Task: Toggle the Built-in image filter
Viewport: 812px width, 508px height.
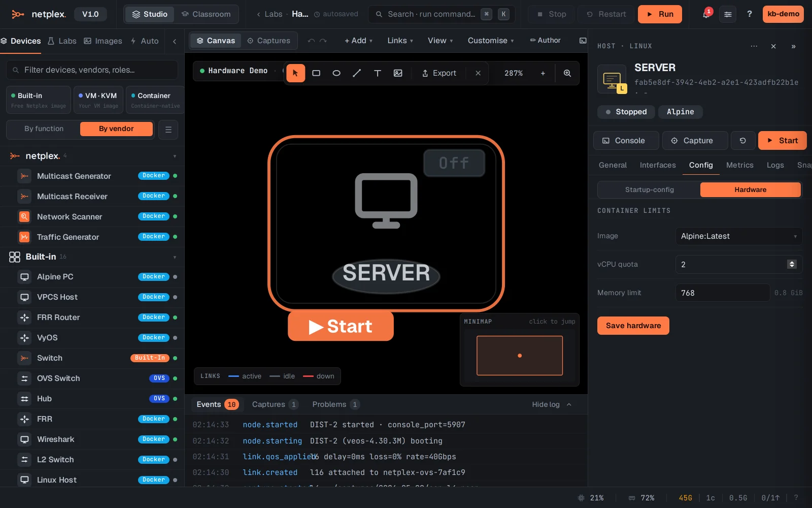Action: tap(39, 100)
